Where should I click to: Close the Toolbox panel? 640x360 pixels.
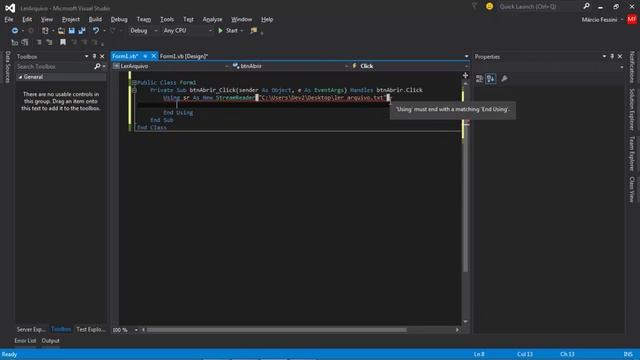pyautogui.click(x=102, y=56)
